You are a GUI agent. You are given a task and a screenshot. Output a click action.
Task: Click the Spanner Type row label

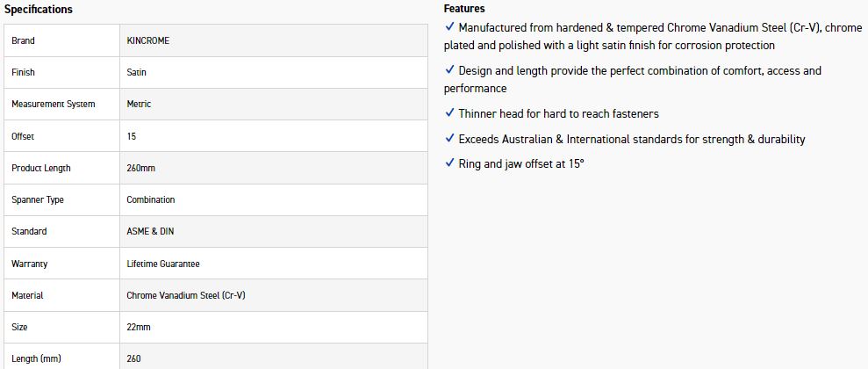click(x=38, y=200)
